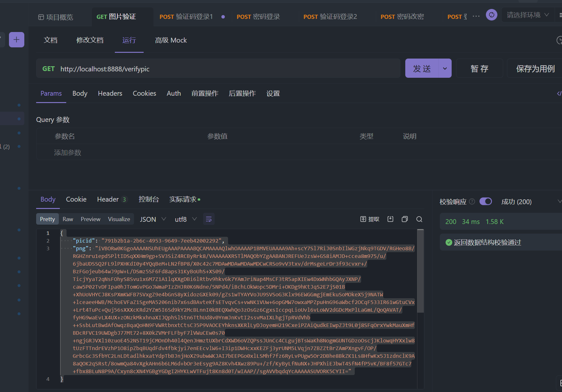Select the request Params tab
The height and width of the screenshot is (392, 562).
51,93
